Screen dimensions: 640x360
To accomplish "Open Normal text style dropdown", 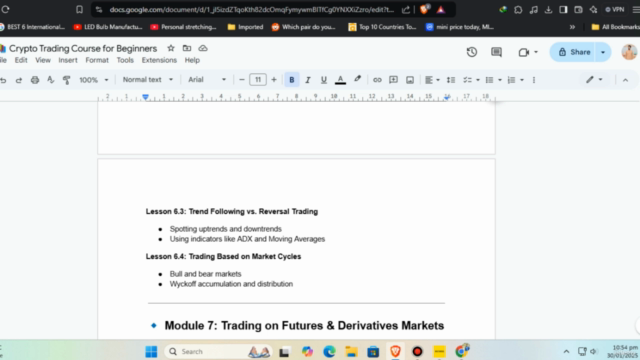I will (x=148, y=80).
